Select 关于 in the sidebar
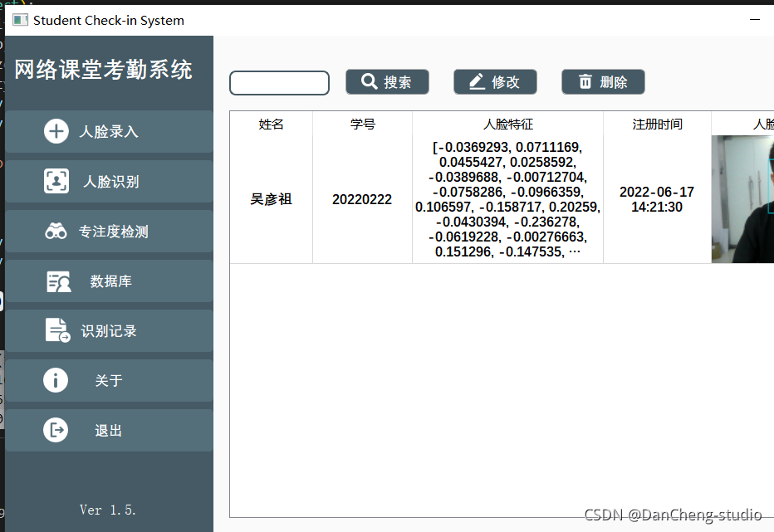Image resolution: width=774 pixels, height=532 pixels. pos(109,380)
